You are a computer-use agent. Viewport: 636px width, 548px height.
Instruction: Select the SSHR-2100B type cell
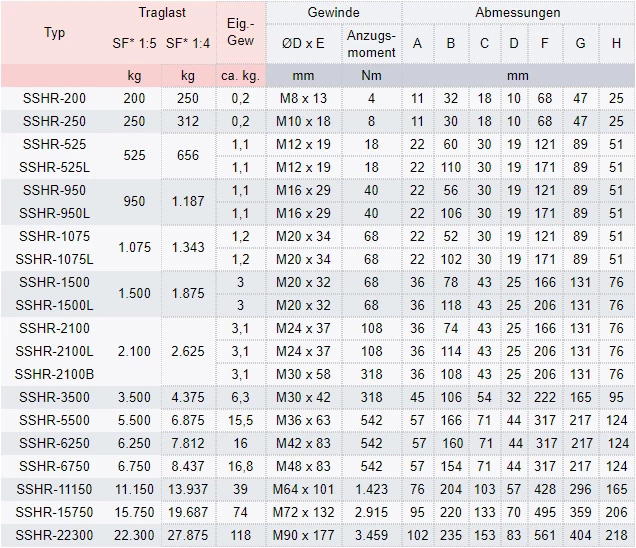click(x=55, y=374)
